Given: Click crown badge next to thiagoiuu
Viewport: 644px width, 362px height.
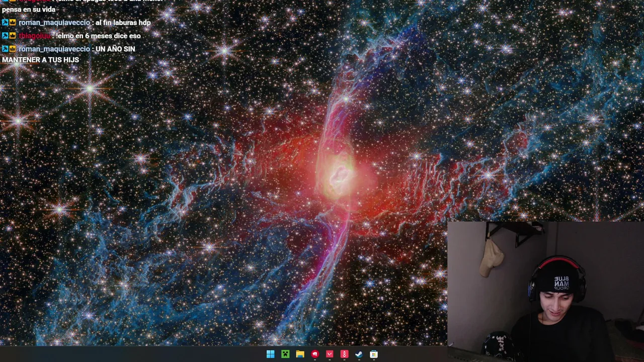Looking at the screenshot, I should [13, 36].
